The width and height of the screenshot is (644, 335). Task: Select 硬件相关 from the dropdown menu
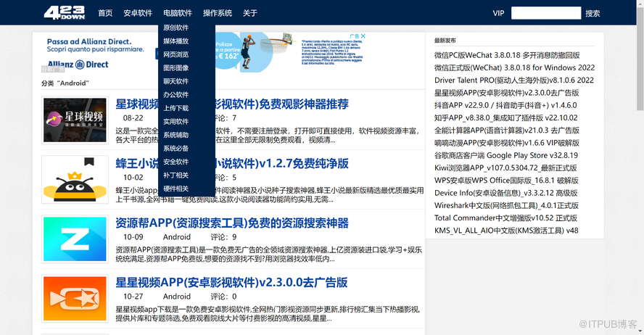pyautogui.click(x=176, y=189)
